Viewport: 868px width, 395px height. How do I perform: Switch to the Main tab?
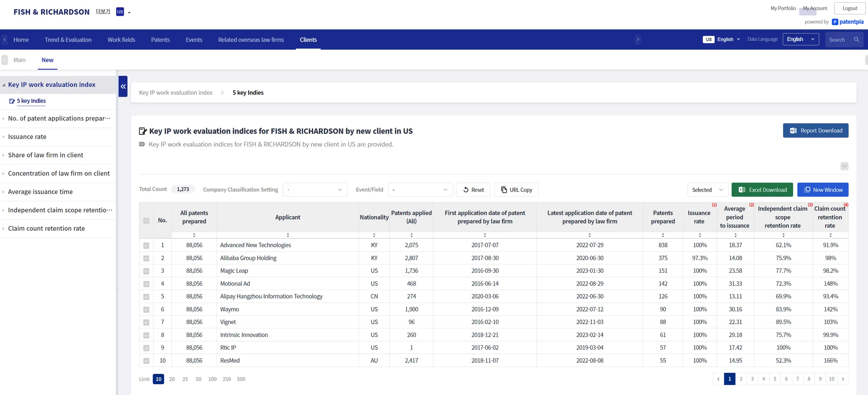19,60
